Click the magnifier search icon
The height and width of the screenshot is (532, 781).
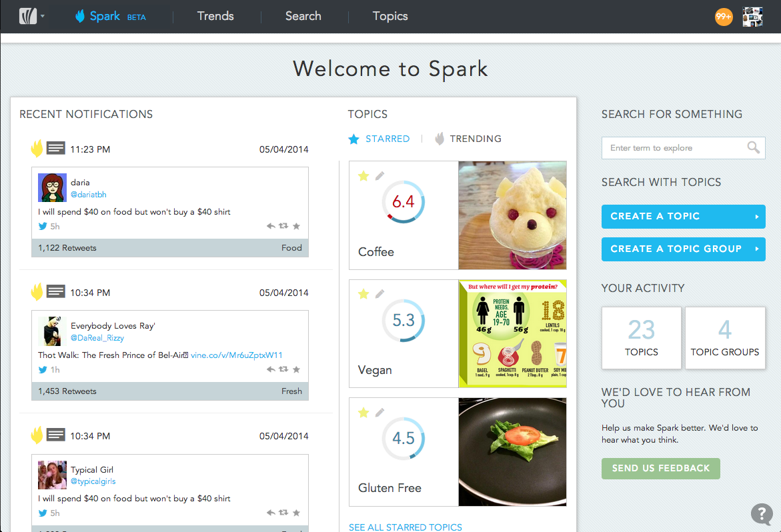coord(753,147)
